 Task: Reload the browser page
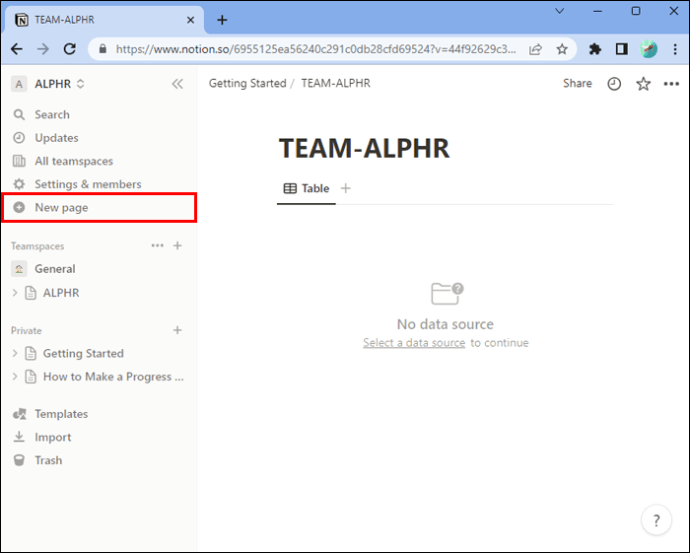click(70, 49)
